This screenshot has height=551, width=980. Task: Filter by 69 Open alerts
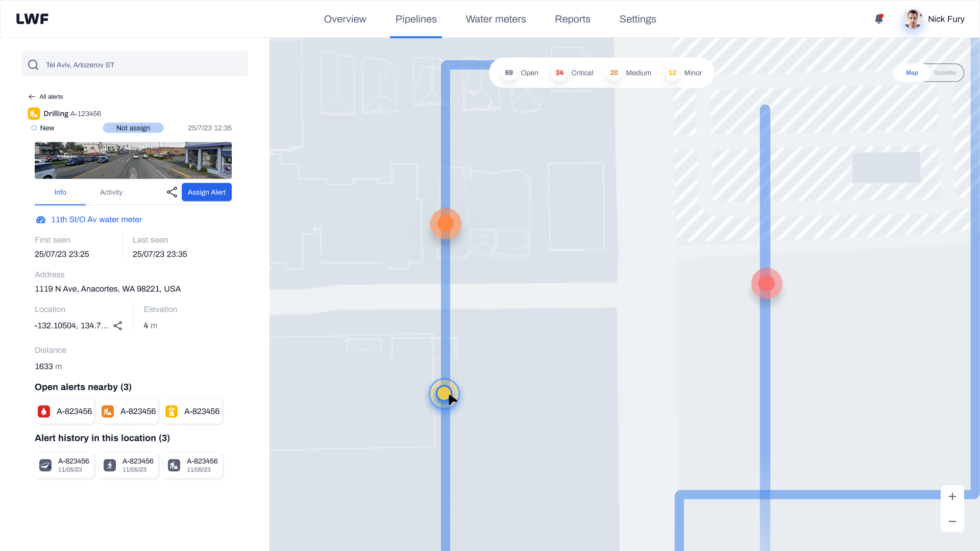click(521, 73)
